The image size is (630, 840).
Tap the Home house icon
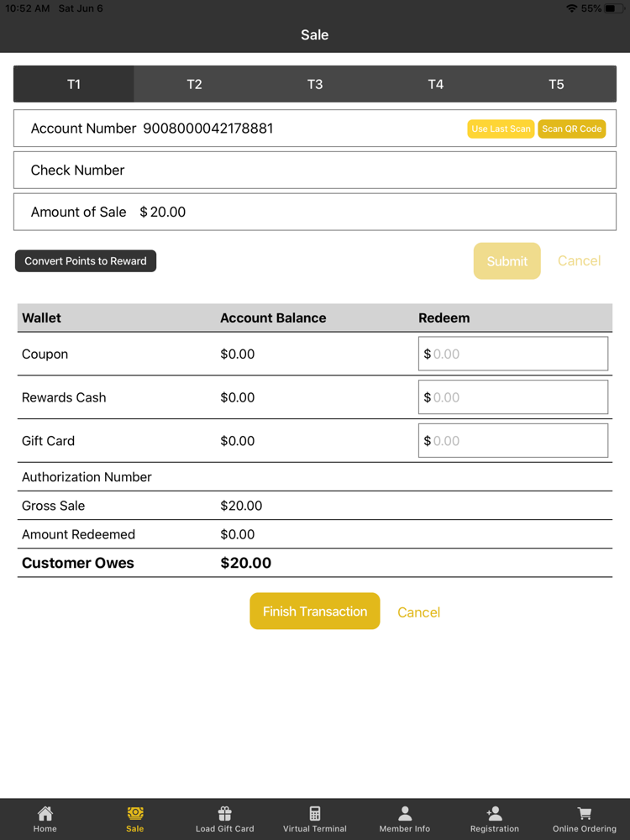[x=45, y=813]
